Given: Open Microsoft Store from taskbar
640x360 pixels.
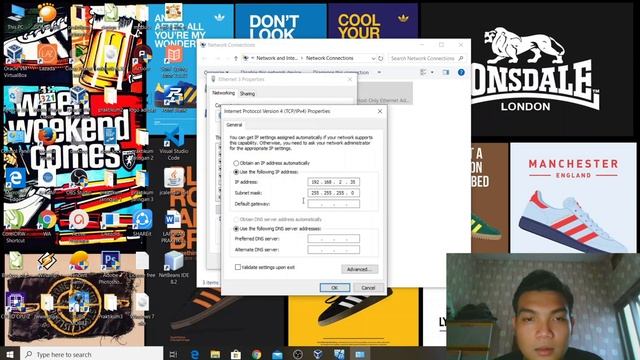Looking at the screenshot, I should click(236, 354).
